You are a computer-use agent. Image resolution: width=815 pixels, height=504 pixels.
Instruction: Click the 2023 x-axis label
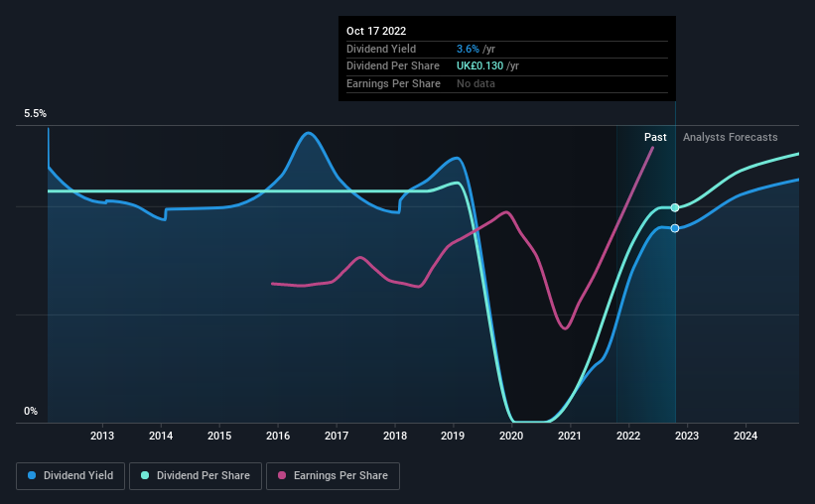[687, 436]
